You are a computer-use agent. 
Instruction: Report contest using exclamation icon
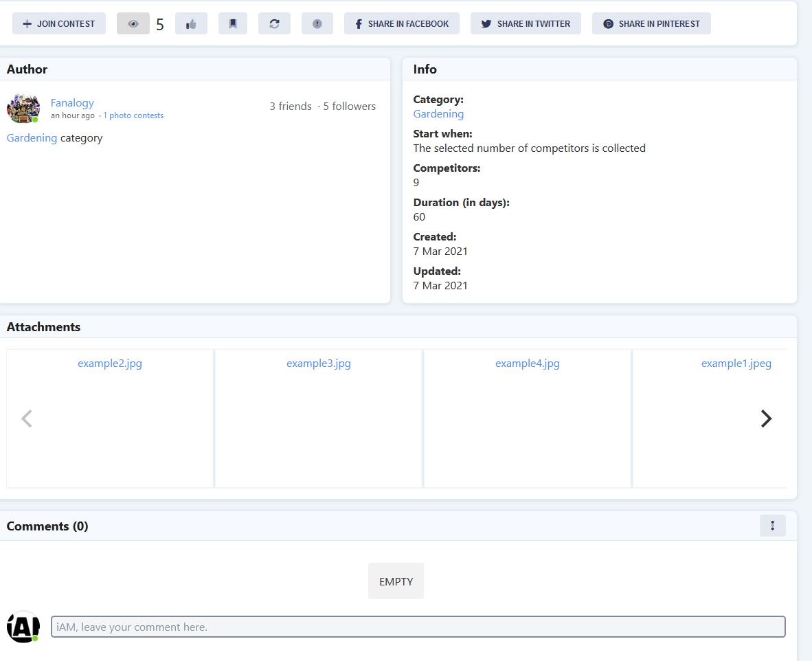pos(317,23)
